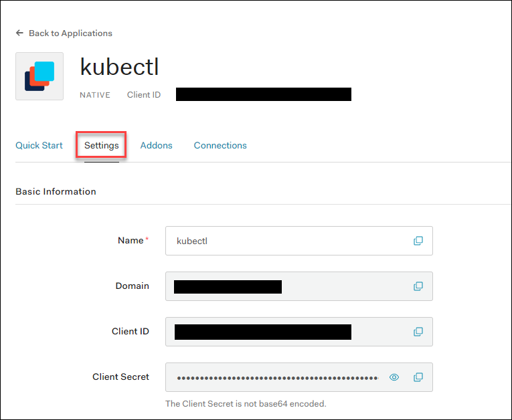
Task: Click the Back to Applications link text
Action: point(70,33)
